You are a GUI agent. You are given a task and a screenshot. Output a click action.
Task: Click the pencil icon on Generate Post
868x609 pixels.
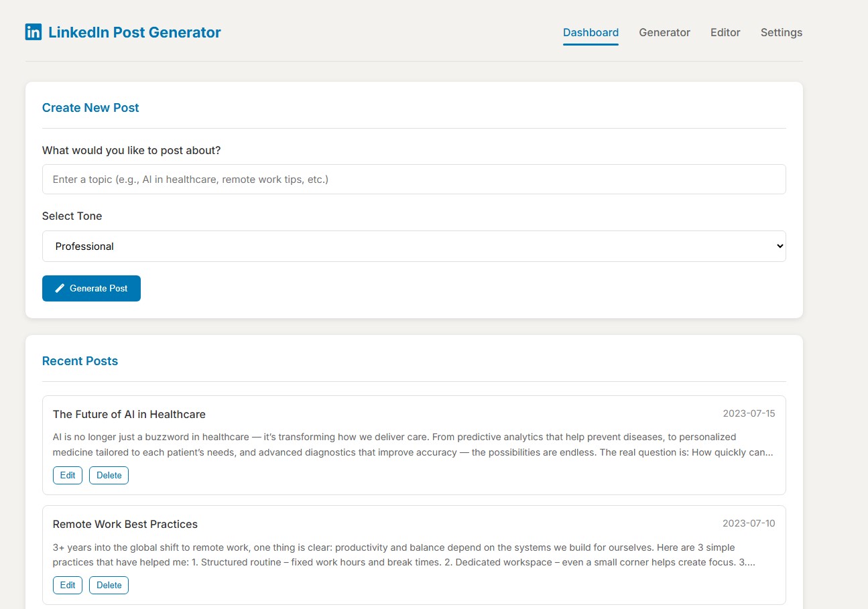[60, 288]
